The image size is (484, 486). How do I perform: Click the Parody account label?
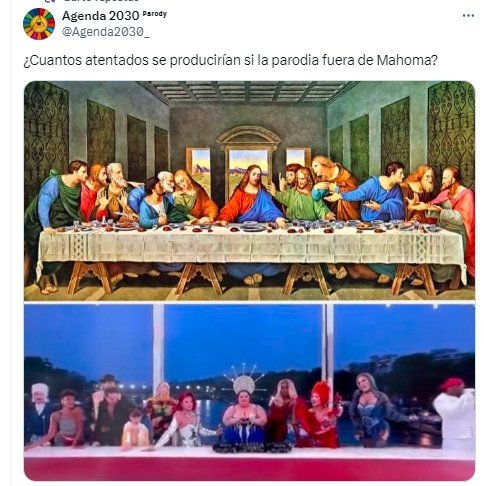click(x=154, y=14)
